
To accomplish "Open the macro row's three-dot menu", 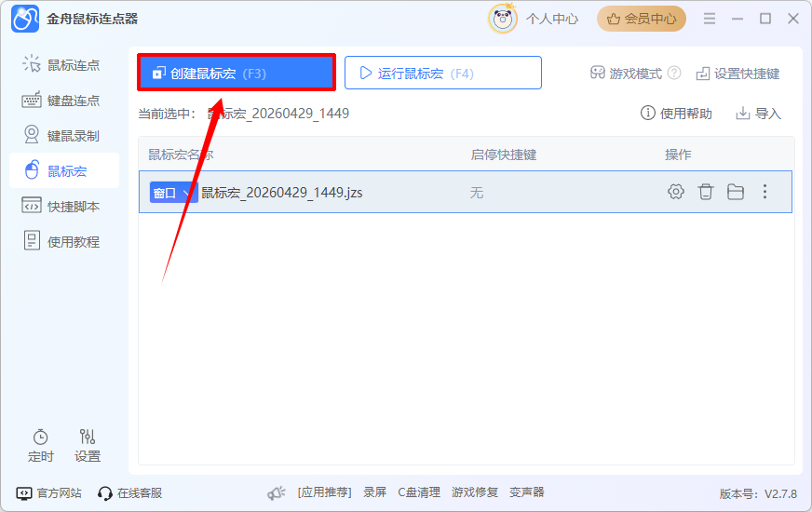I will click(765, 192).
